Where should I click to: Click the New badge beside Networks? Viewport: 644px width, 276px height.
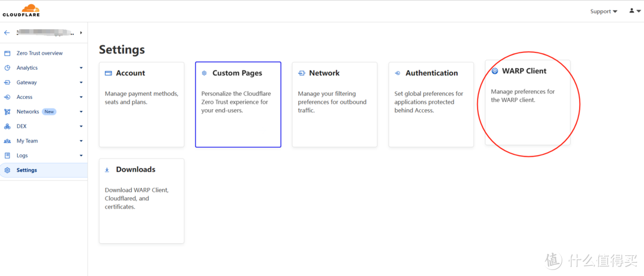pyautogui.click(x=49, y=111)
